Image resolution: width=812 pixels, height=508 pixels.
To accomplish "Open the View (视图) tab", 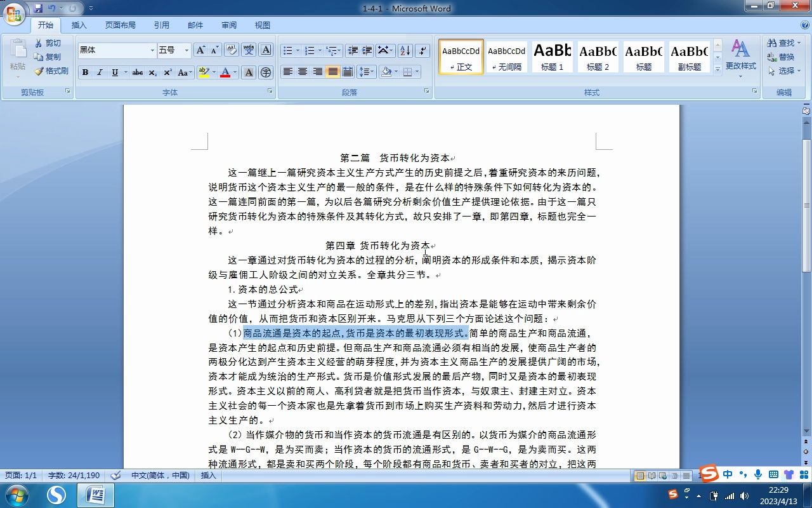I will [x=263, y=25].
